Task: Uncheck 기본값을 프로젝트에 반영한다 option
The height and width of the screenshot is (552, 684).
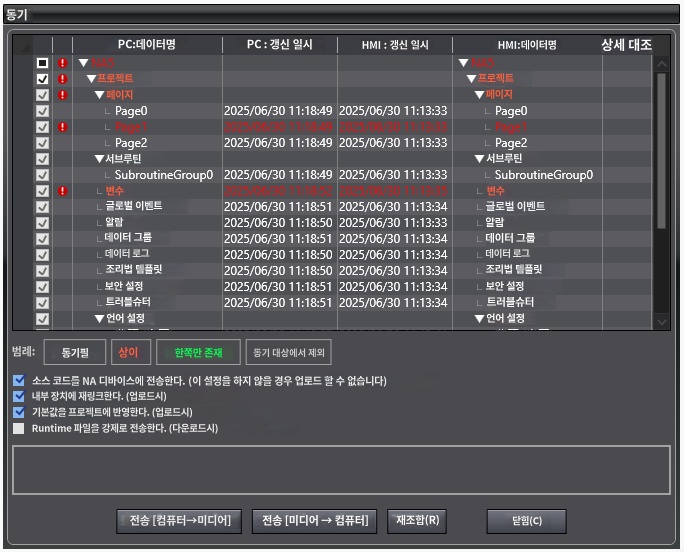Action: point(19,411)
